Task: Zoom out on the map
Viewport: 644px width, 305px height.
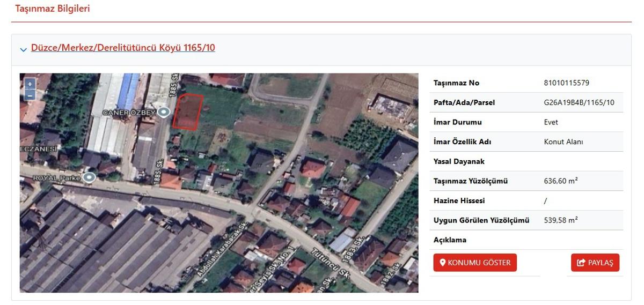Action: click(x=30, y=95)
